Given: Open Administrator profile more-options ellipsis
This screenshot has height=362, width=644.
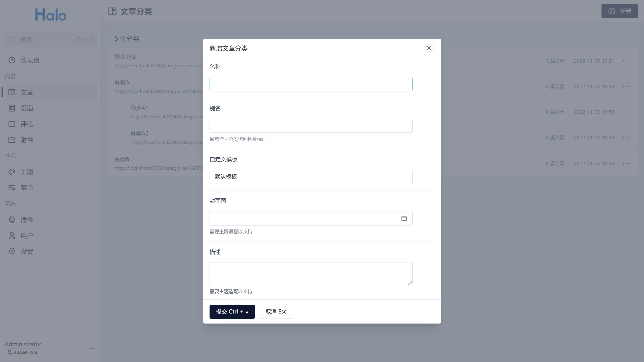Looking at the screenshot, I should point(91,348).
